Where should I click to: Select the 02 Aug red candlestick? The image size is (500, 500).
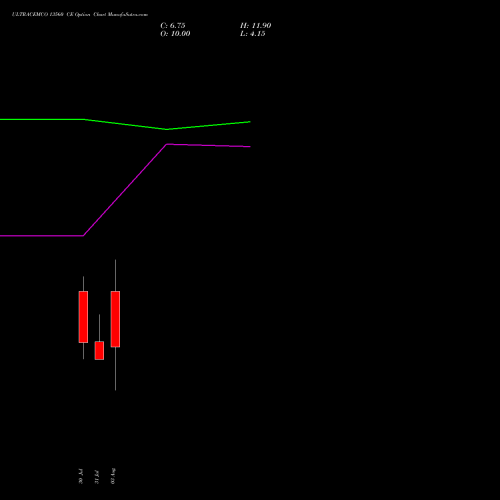click(115, 319)
